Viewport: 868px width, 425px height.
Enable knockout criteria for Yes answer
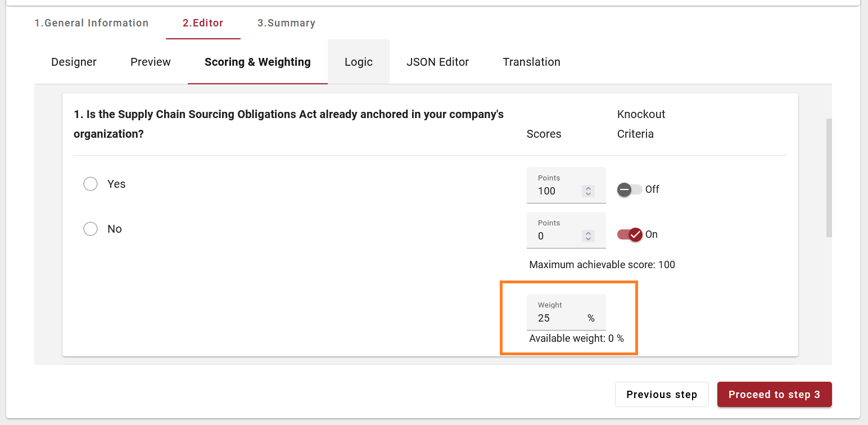pos(629,189)
